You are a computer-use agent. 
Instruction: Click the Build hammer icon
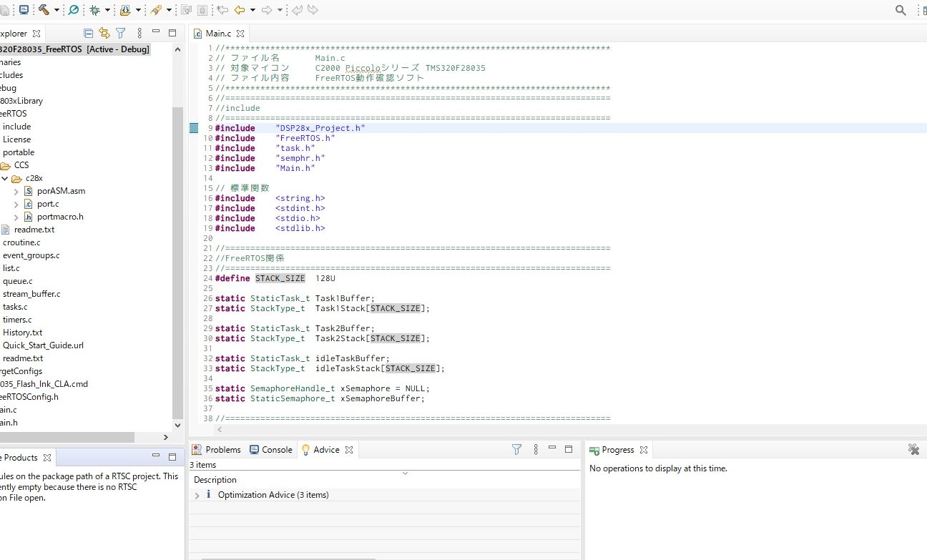(44, 10)
